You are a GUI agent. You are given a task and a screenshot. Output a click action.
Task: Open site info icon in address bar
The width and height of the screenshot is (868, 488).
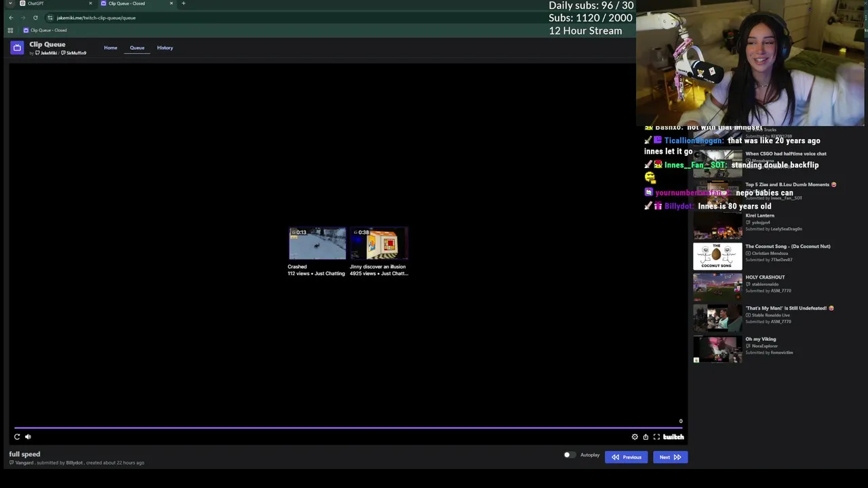pyautogui.click(x=50, y=18)
